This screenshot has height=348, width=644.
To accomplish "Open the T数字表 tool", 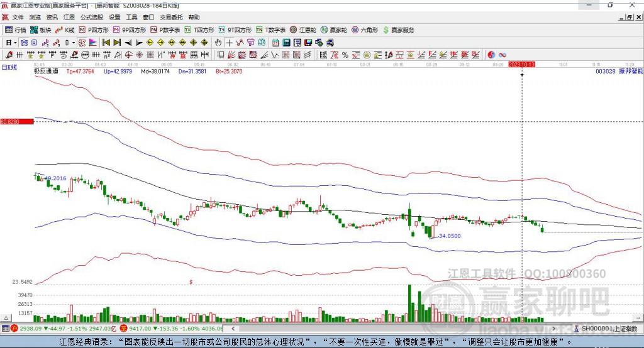I will [x=270, y=30].
